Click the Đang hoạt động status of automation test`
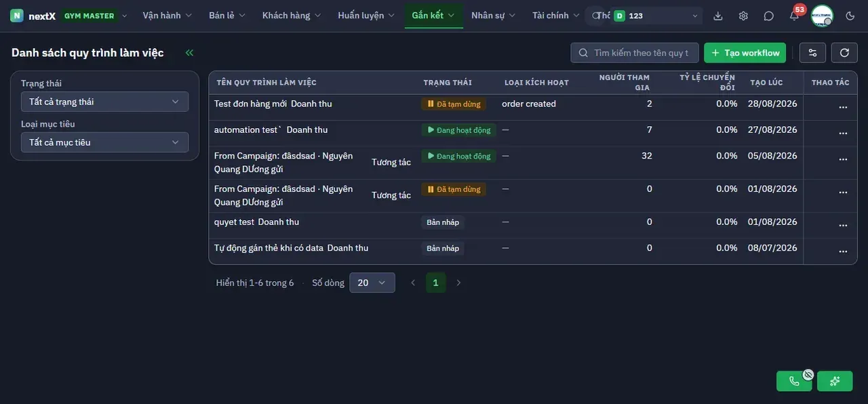Image resolution: width=868 pixels, height=404 pixels. pyautogui.click(x=458, y=130)
